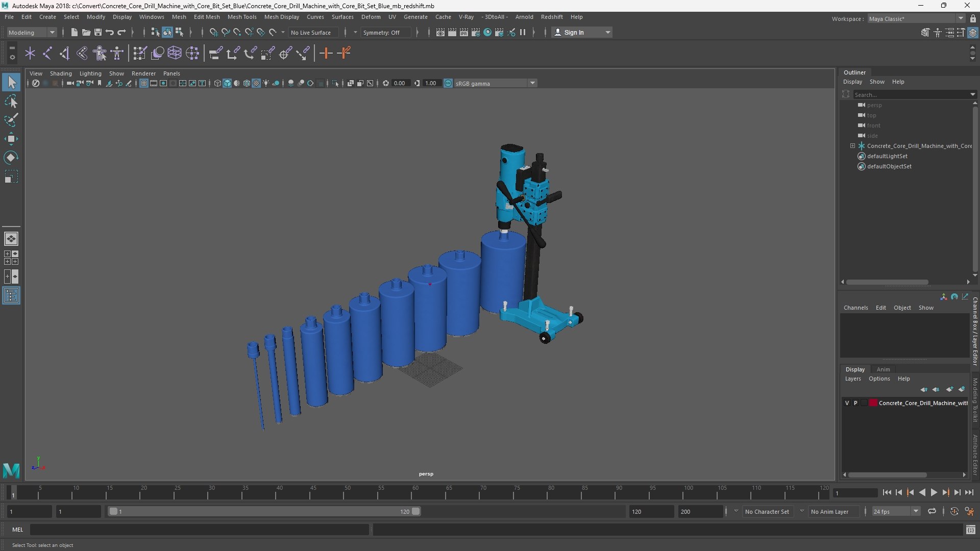980x551 pixels.
Task: Switch to the Anim layer tab
Action: [x=883, y=369]
